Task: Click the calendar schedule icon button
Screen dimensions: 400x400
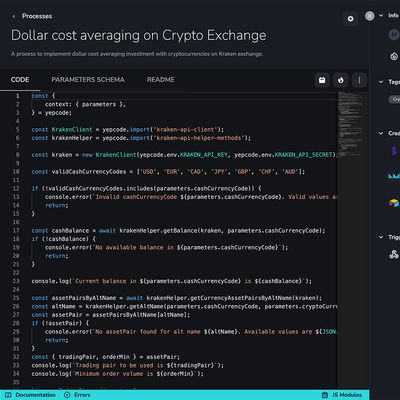Action: [x=322, y=80]
